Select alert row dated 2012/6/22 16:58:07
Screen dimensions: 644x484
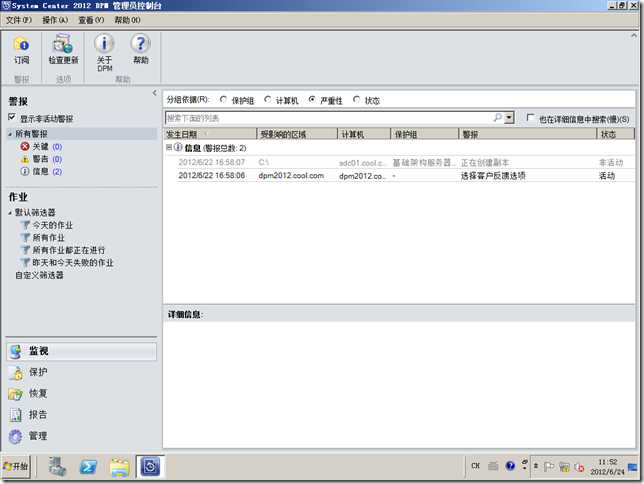click(x=406, y=163)
